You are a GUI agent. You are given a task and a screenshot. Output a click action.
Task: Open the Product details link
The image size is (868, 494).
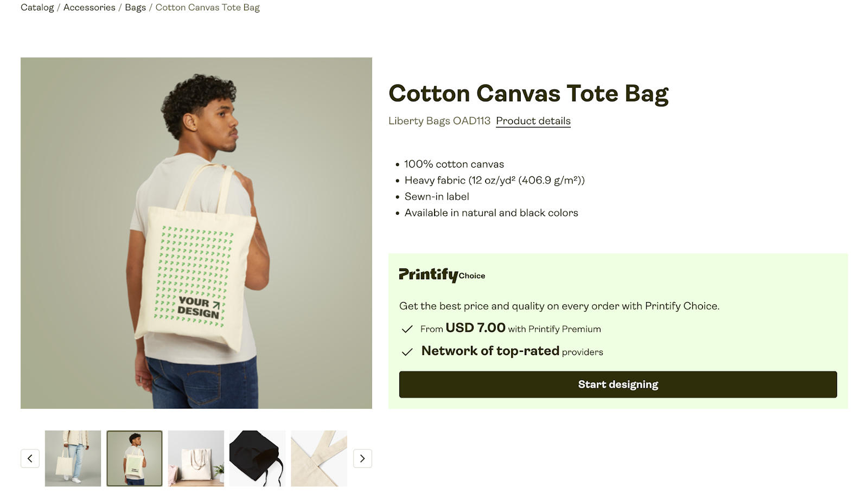tap(533, 120)
